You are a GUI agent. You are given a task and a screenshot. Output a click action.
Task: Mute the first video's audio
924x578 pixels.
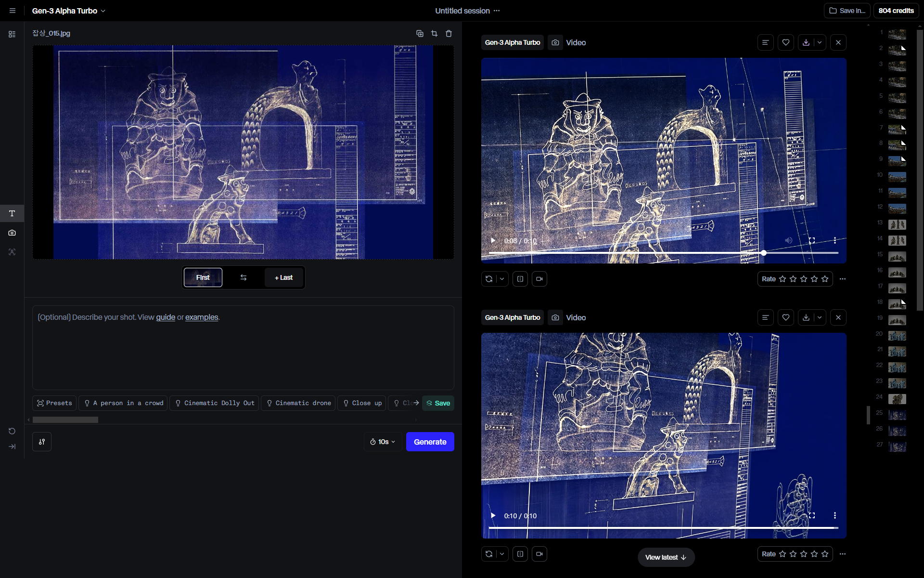pyautogui.click(x=788, y=240)
